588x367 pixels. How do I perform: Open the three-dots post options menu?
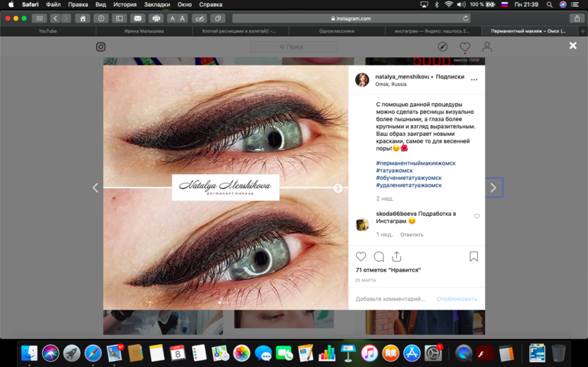[474, 79]
